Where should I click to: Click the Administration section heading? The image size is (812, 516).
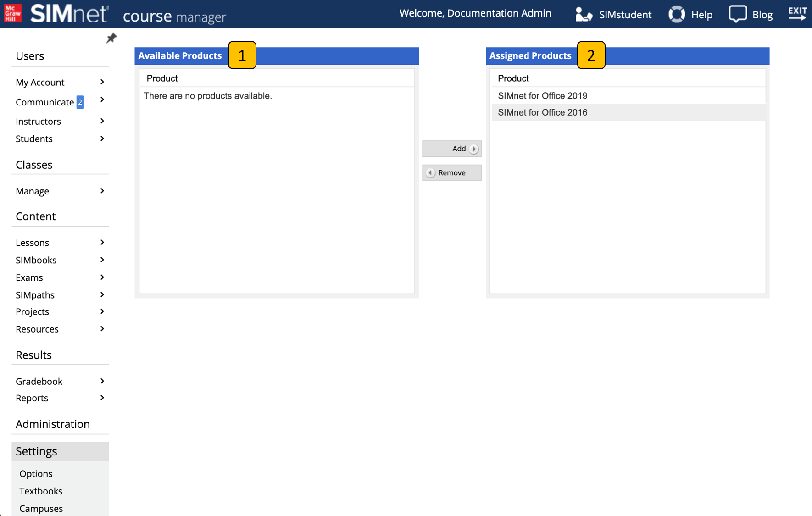(x=53, y=424)
